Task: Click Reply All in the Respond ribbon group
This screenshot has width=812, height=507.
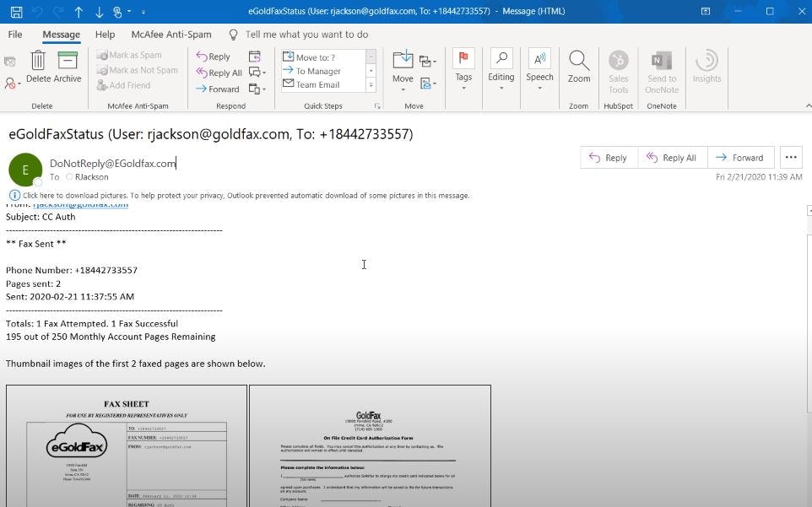Action: point(219,73)
